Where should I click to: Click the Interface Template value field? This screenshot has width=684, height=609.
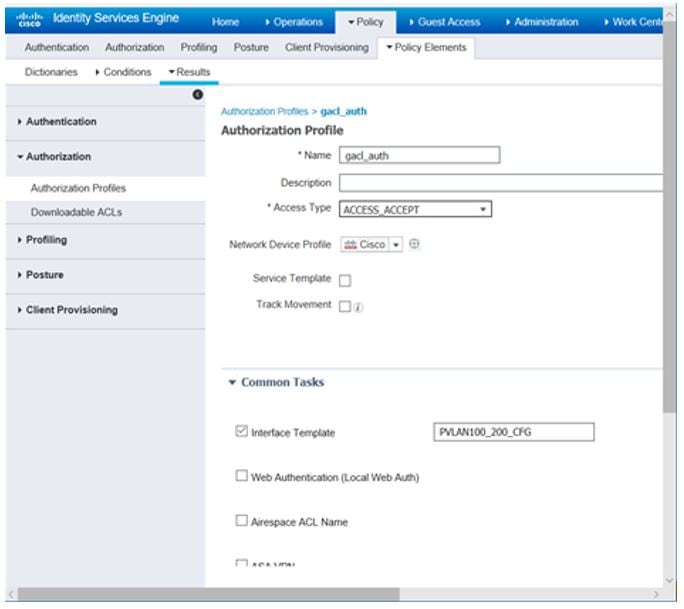pyautogui.click(x=513, y=432)
